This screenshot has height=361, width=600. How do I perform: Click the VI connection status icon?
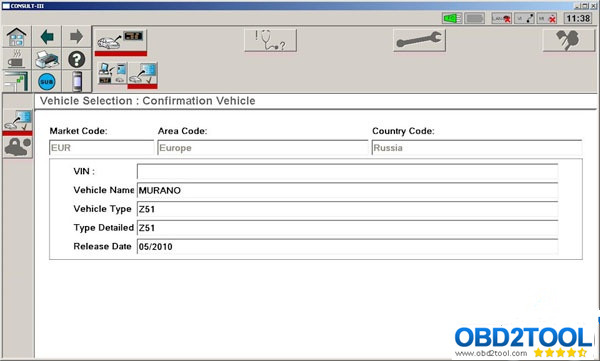pos(524,18)
